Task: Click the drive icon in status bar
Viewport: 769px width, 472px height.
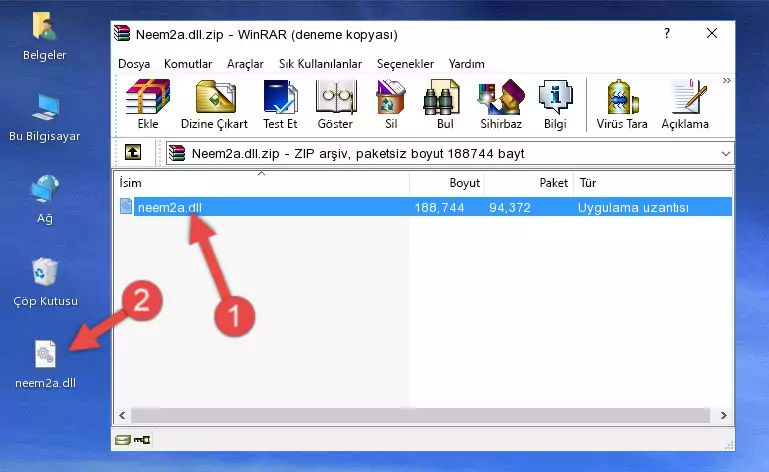Action: pos(123,440)
